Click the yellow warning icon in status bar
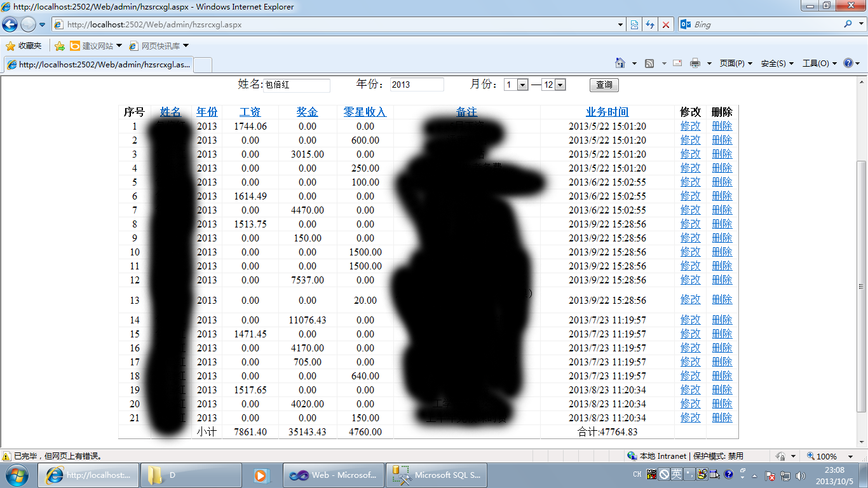 click(x=6, y=456)
